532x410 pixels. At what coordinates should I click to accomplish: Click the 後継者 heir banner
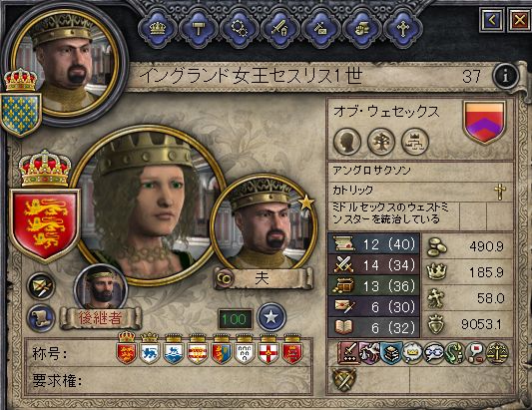100,318
